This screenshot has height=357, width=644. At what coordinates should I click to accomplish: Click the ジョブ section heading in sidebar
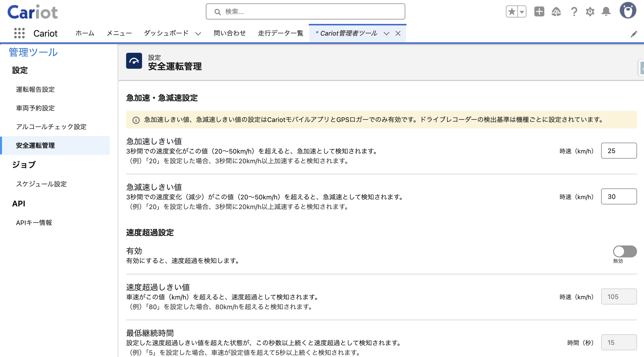pos(24,165)
